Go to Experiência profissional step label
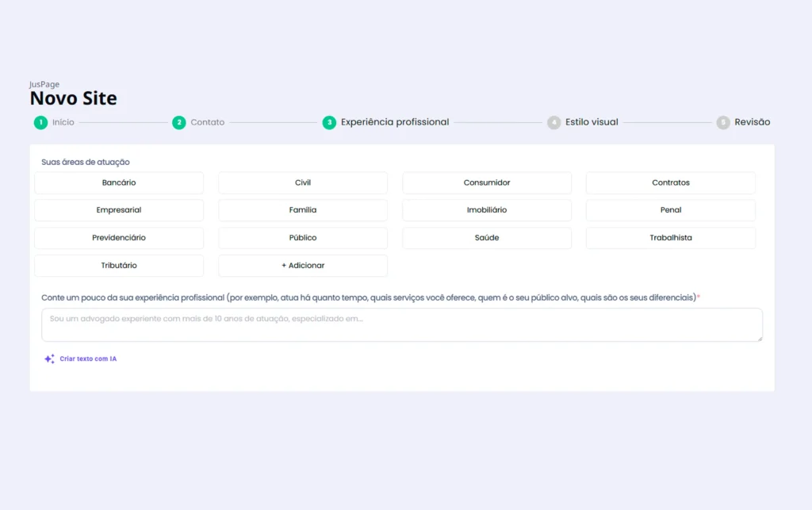 pyautogui.click(x=395, y=122)
